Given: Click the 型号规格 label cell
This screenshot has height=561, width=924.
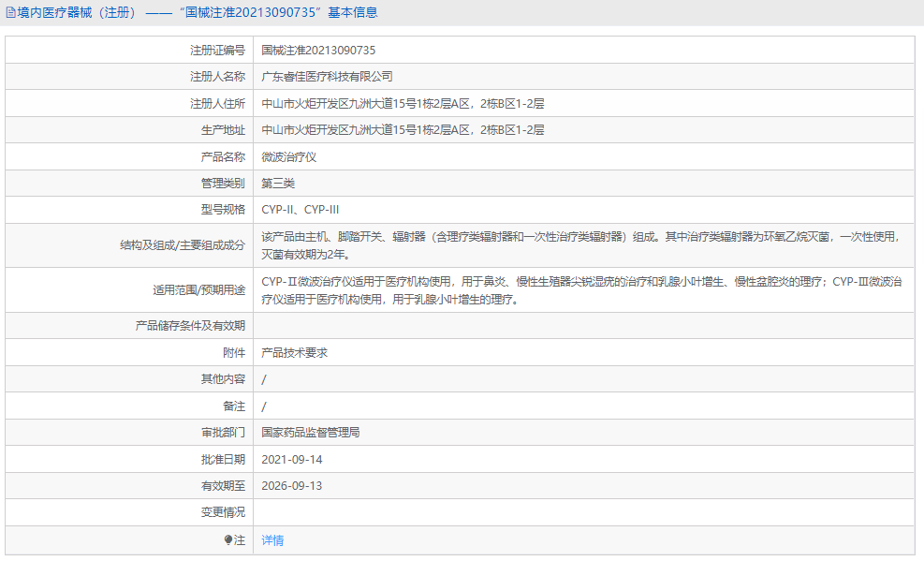Looking at the screenshot, I should coord(129,210).
